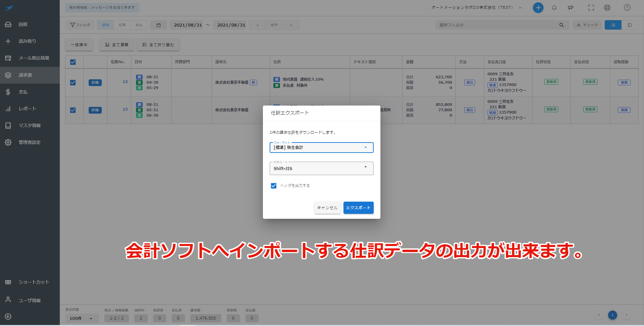This screenshot has width=644, height=326.
Task: Go to previous page arrow in pagination
Action: 599,315
